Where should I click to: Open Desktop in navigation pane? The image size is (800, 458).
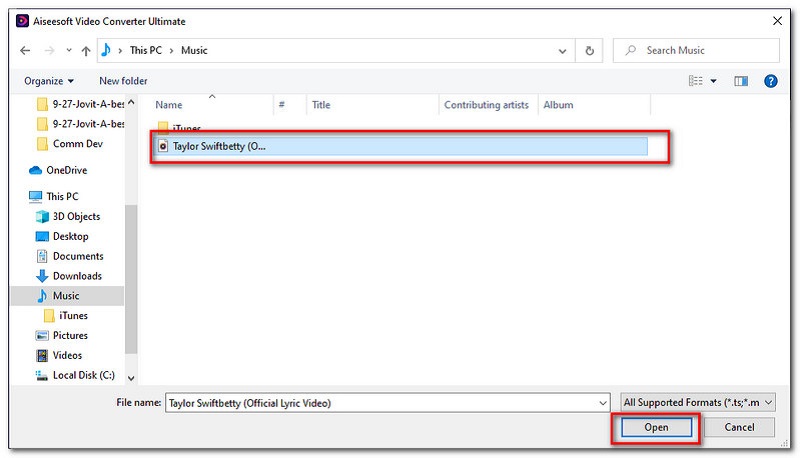pyautogui.click(x=70, y=236)
